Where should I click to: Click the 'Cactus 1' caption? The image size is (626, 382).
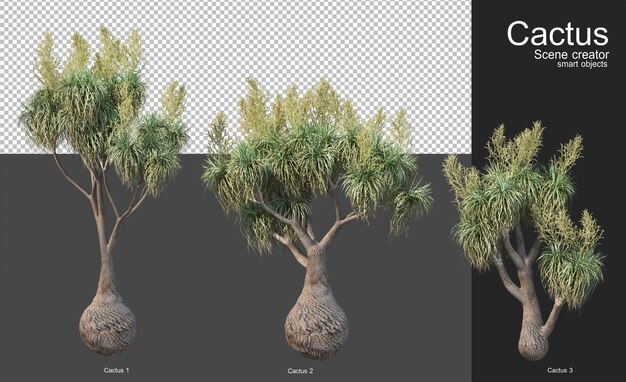[117, 370]
